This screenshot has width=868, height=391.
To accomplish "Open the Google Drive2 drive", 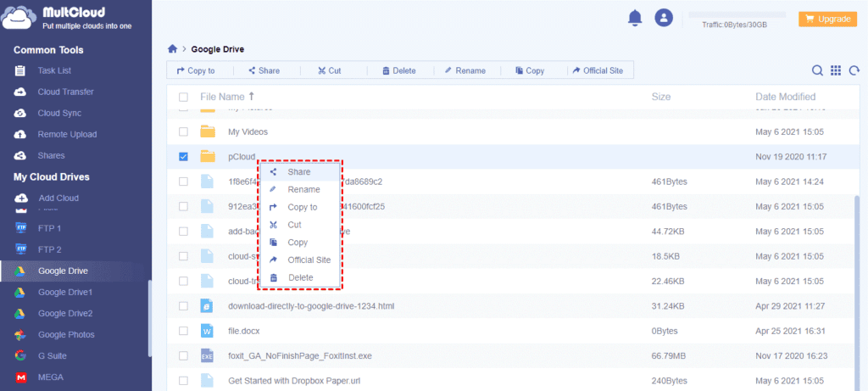I will point(64,314).
